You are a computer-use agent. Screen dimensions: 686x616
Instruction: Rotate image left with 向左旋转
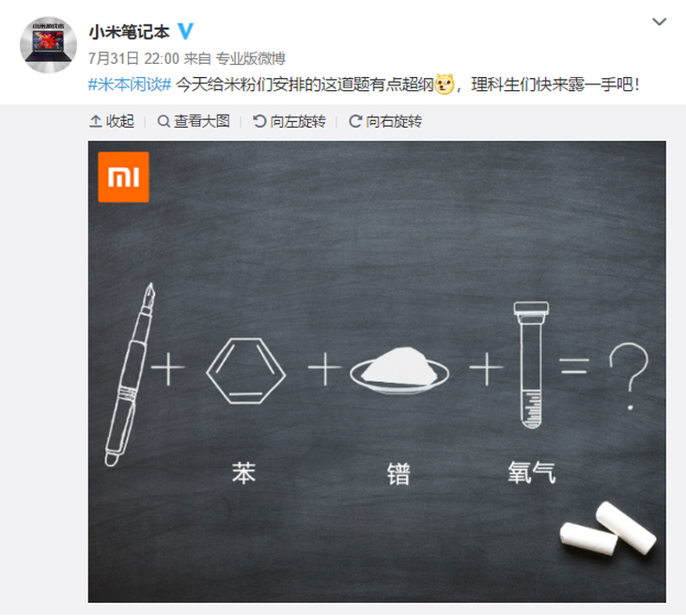point(289,121)
